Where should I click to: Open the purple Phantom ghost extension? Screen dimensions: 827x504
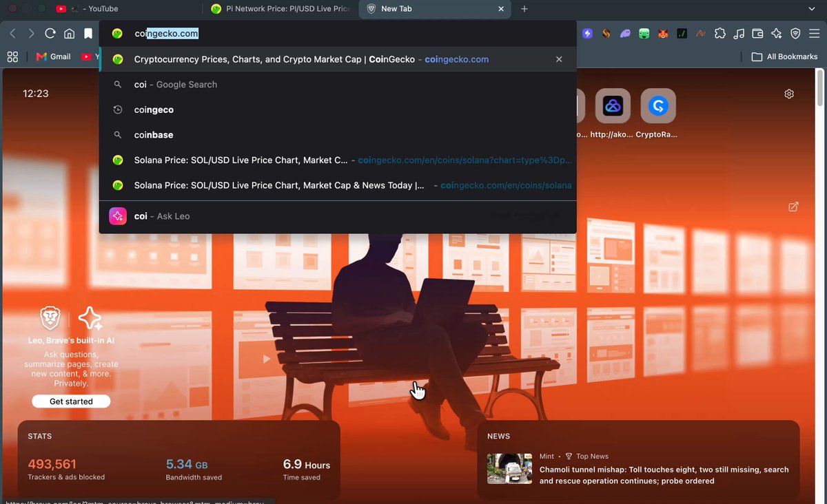[625, 33]
